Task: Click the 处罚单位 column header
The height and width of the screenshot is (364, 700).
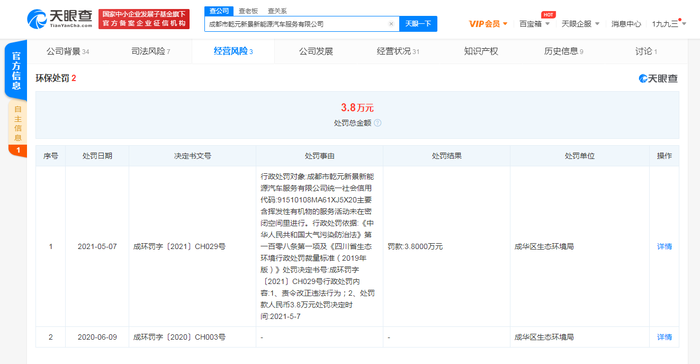Action: point(579,156)
